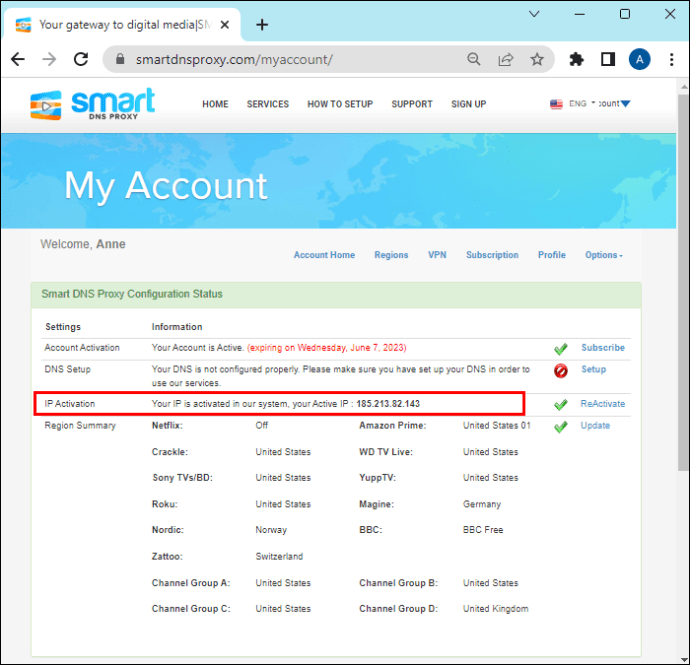Click the Smart DNS Proxy logo

point(92,104)
